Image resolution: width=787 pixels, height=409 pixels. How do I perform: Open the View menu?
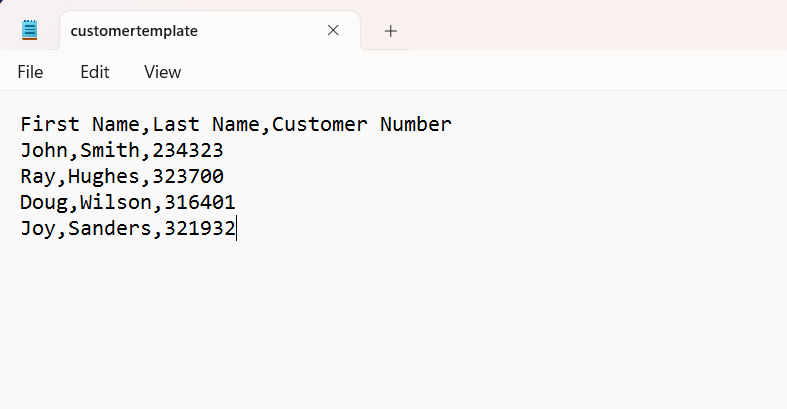162,72
